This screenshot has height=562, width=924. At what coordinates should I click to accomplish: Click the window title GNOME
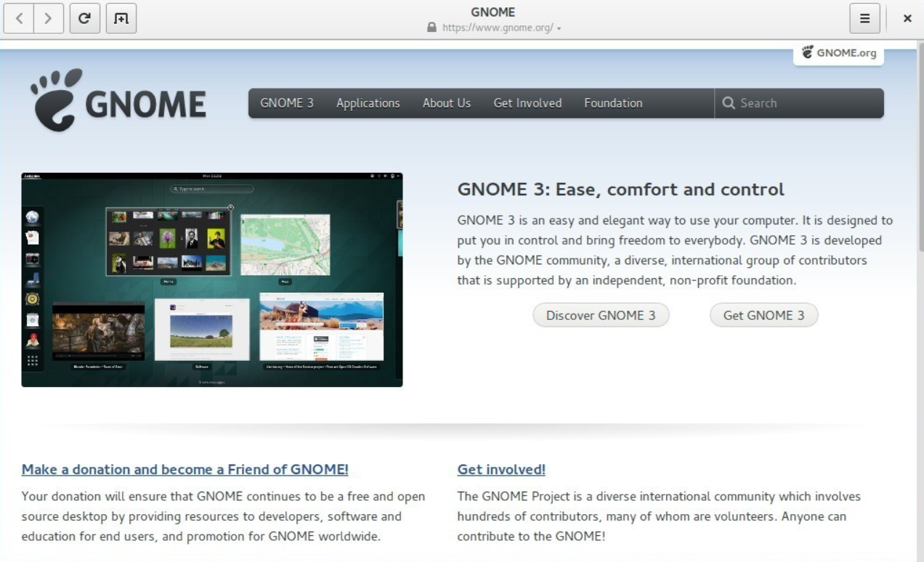493,12
